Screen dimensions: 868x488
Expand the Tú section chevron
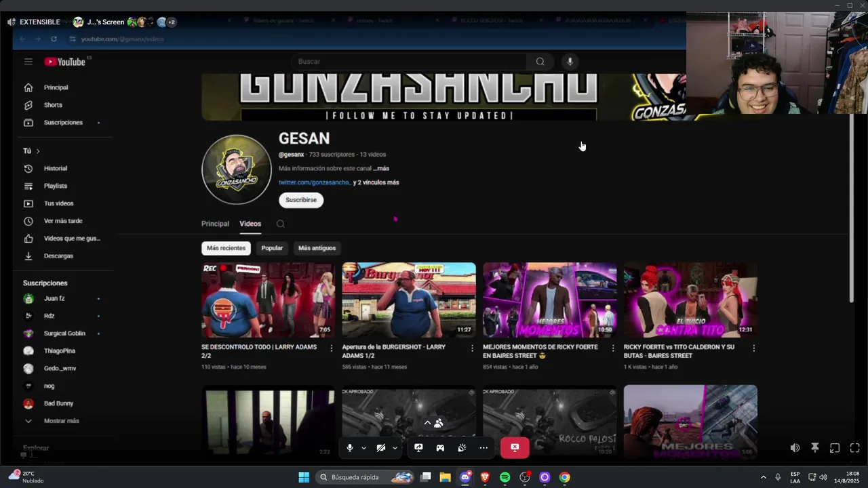(x=38, y=151)
